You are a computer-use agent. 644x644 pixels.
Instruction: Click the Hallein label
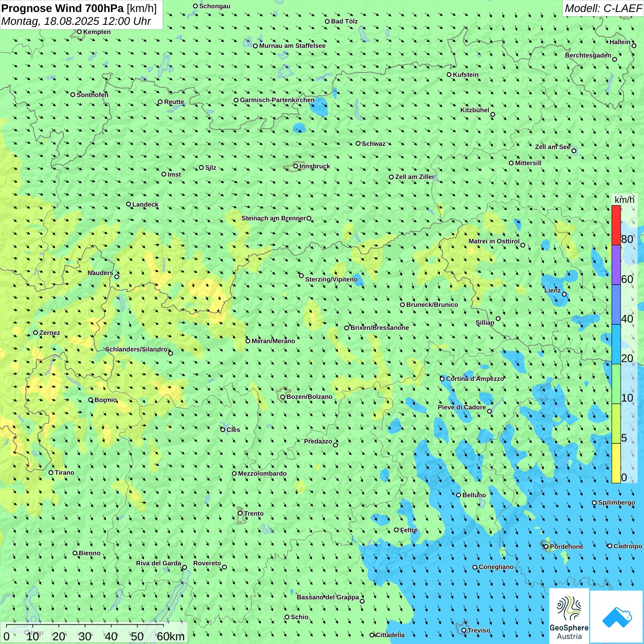pos(620,42)
